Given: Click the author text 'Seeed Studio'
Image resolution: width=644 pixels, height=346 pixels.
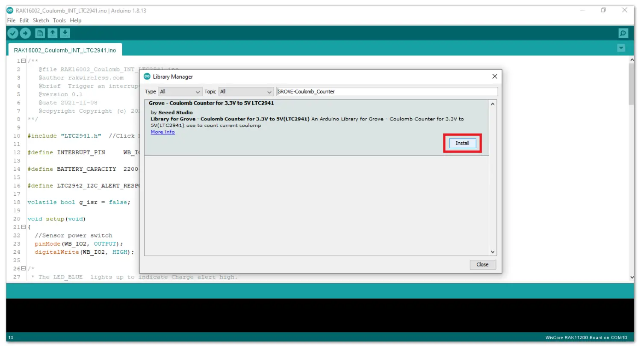Looking at the screenshot, I should tap(176, 112).
